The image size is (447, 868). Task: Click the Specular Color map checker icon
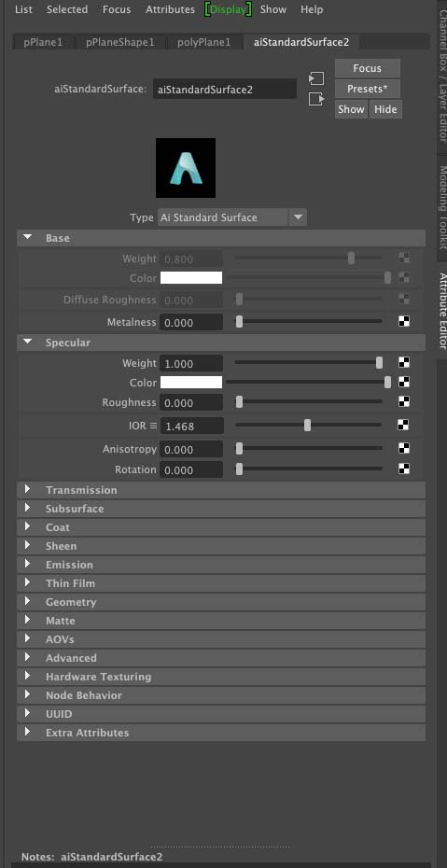click(404, 382)
